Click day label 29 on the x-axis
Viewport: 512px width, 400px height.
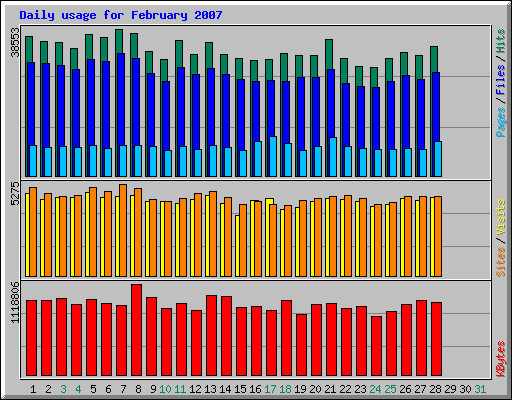tap(450, 389)
